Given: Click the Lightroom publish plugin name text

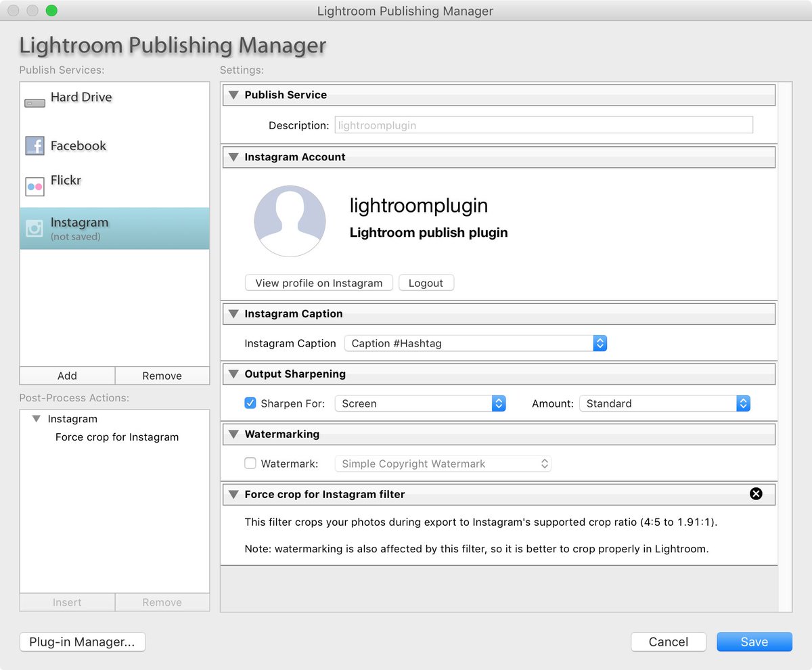Looking at the screenshot, I should 428,233.
